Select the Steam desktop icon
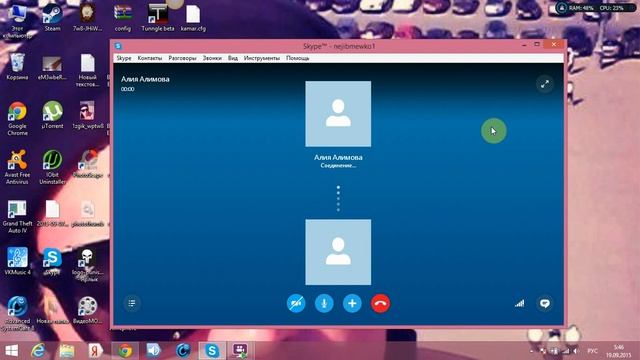The width and height of the screenshot is (640, 360). pyautogui.click(x=52, y=17)
